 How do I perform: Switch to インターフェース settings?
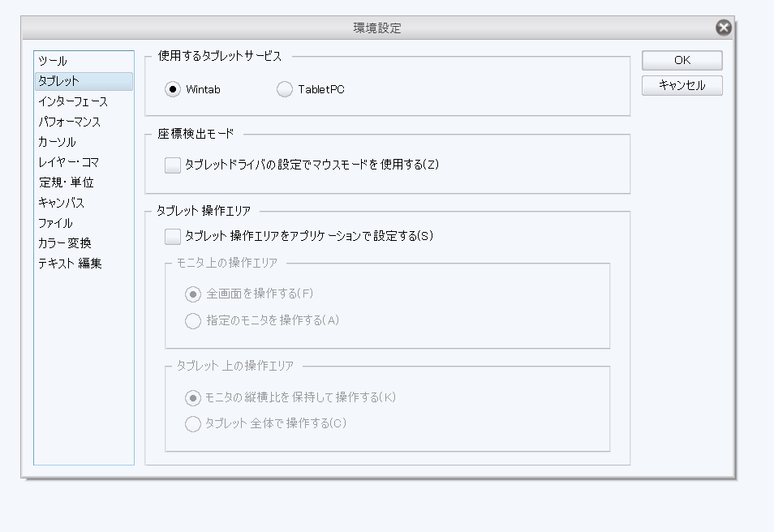click(x=73, y=101)
